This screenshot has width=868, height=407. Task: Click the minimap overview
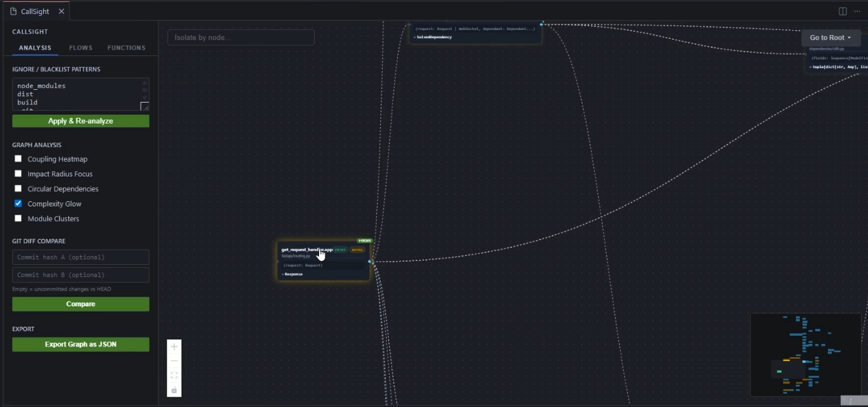[806, 355]
